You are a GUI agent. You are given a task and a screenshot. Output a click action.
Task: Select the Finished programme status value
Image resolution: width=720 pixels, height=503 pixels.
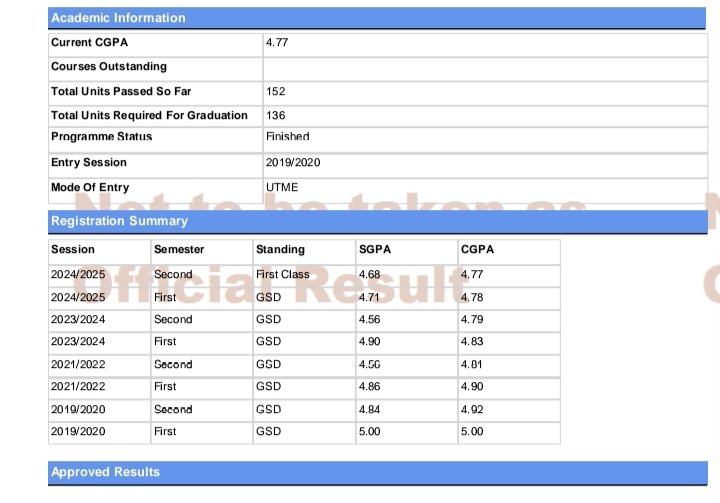point(288,137)
